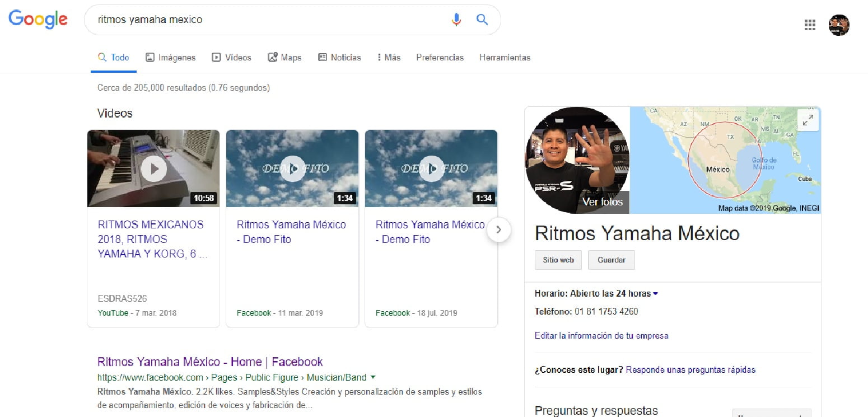
Task: Open Ritmos Yamaha México Facebook result
Action: [210, 362]
